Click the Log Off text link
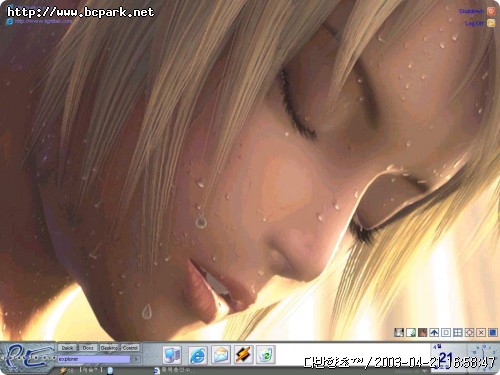This screenshot has width=500, height=375. point(474,23)
